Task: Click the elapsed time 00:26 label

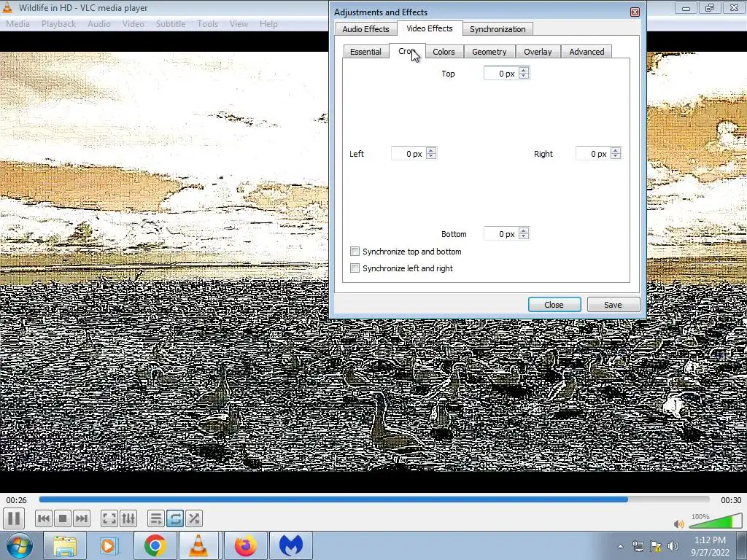Action: click(x=16, y=500)
